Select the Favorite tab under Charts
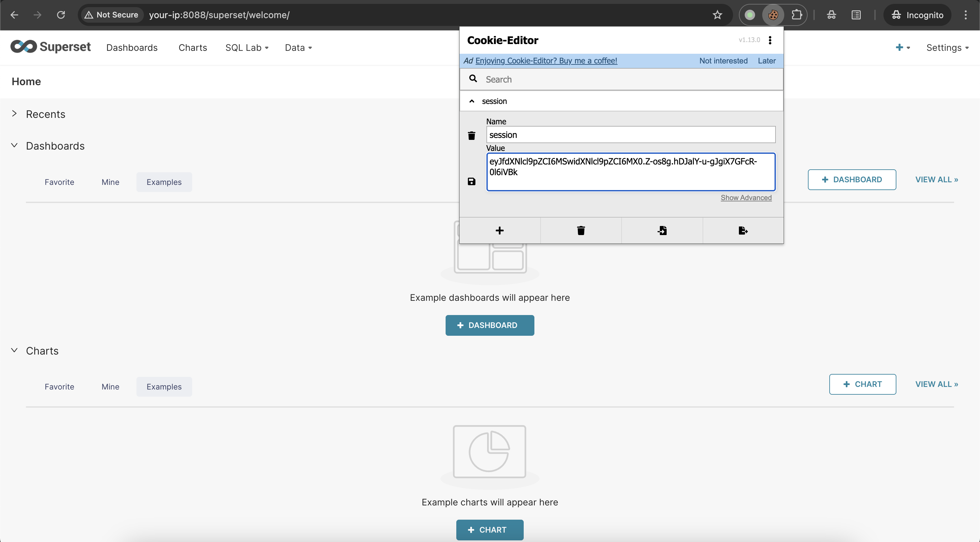Screen dimensions: 980x542 [x=59, y=387]
